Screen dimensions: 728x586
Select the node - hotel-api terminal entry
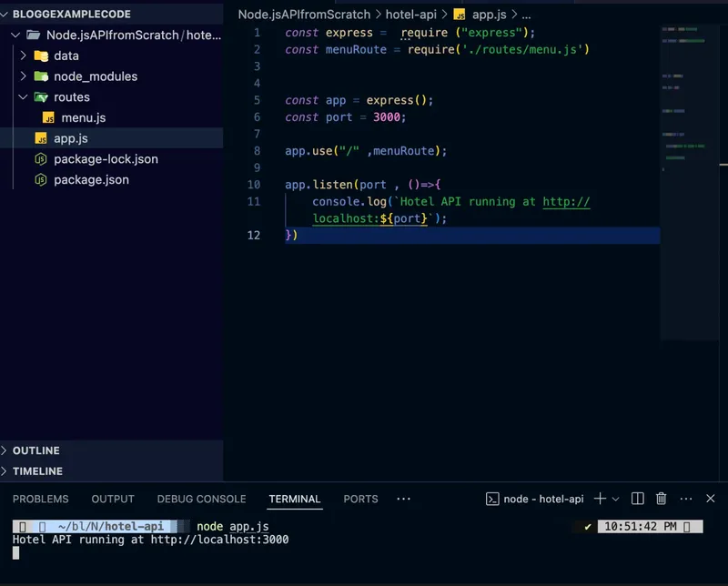[x=537, y=498]
